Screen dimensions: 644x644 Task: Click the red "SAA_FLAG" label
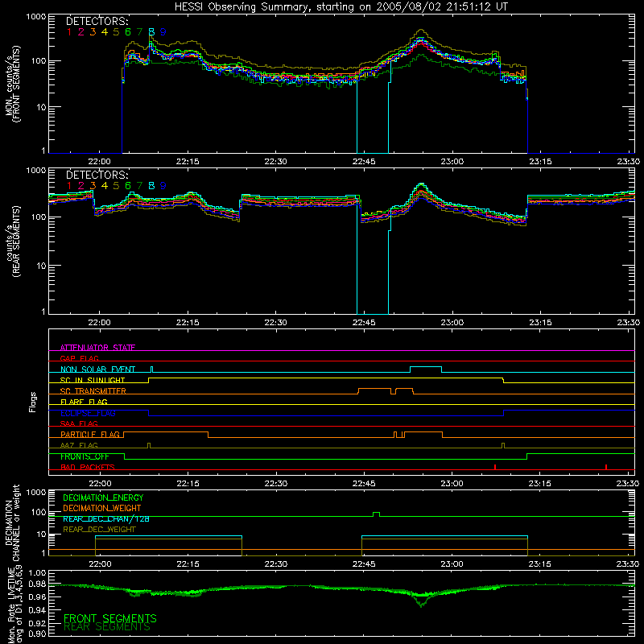coord(79,423)
